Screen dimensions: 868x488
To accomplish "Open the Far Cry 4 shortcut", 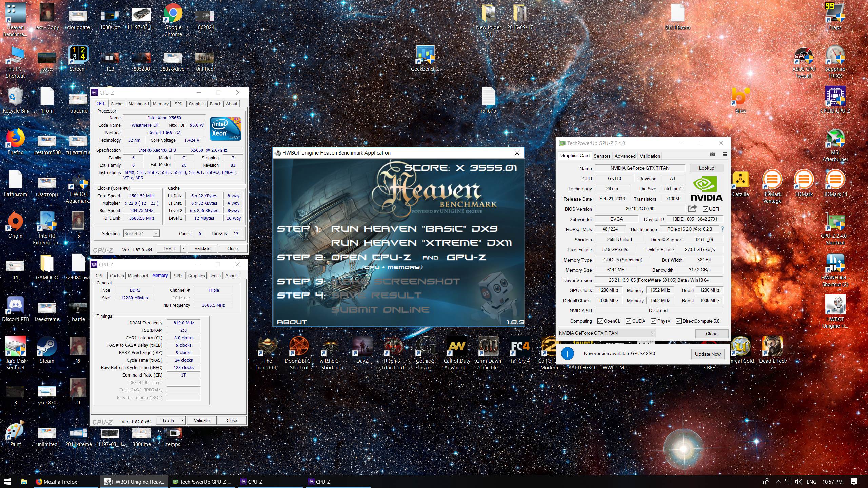I will (x=520, y=350).
